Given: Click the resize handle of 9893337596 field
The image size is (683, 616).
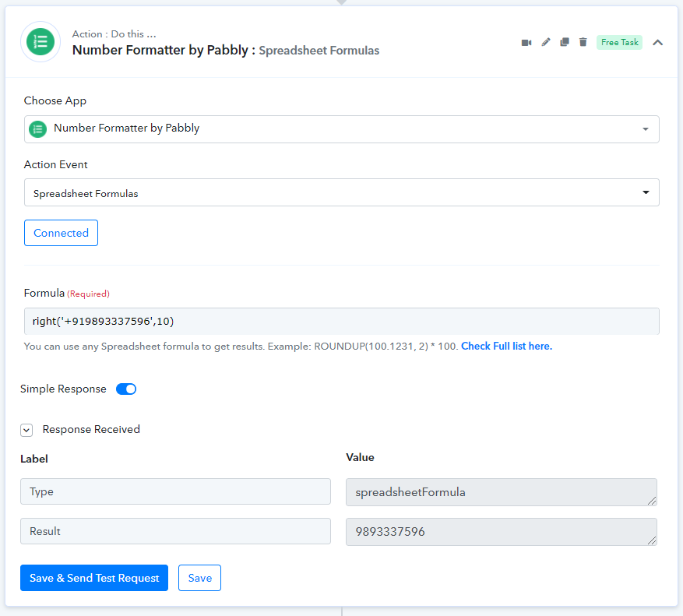Looking at the screenshot, I should pos(652,540).
